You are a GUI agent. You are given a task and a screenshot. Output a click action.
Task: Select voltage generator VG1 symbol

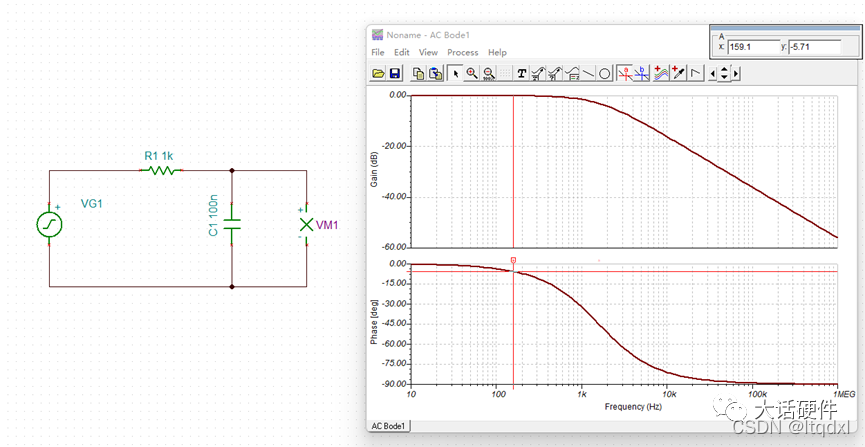49,224
